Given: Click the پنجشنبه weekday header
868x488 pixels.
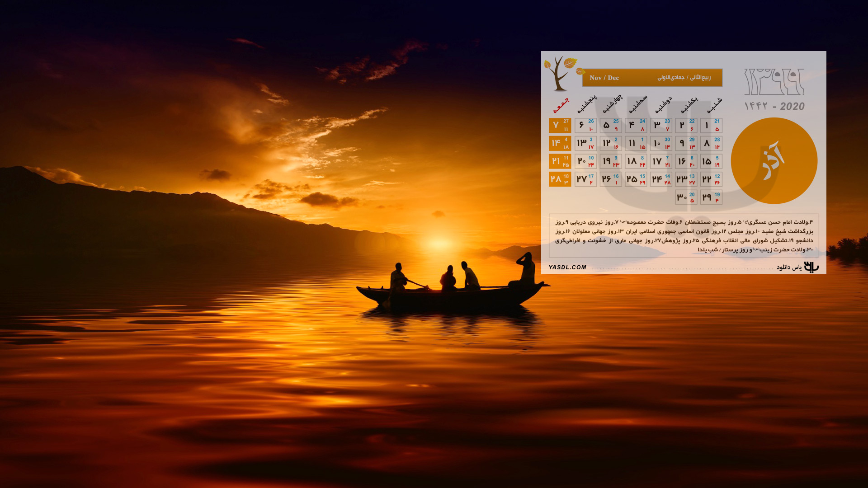Looking at the screenshot, I should tap(587, 104).
